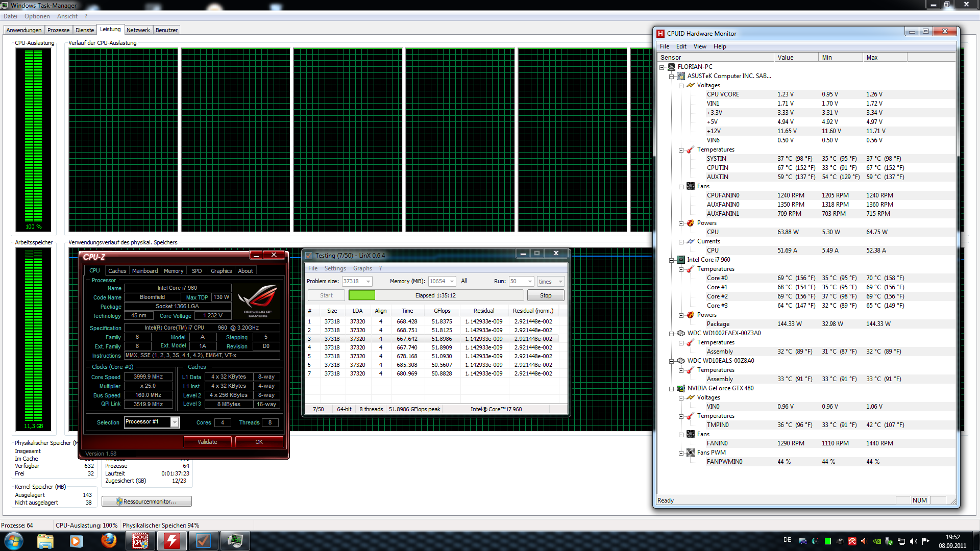Image resolution: width=980 pixels, height=551 pixels.
Task: Click the ASUSTeK motherboard icon
Action: coord(681,76)
